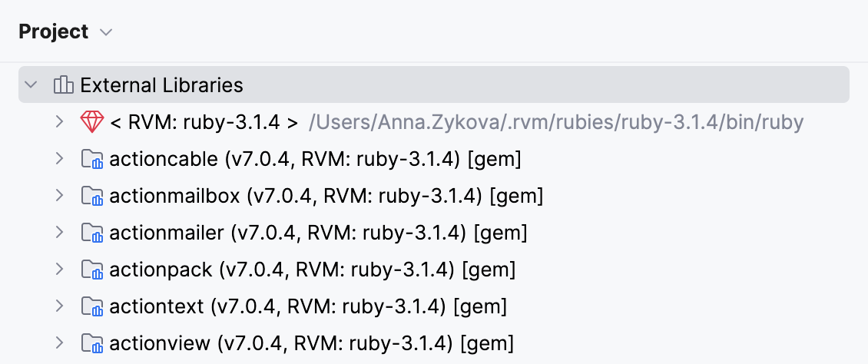Viewport: 868px width, 364px height.
Task: Click the actionview gem folder icon
Action: 92,342
